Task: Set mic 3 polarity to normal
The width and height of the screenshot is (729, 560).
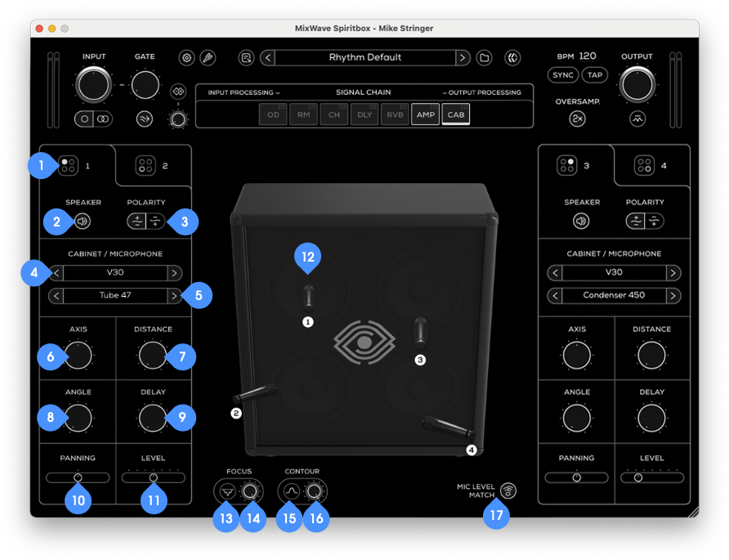Action: [x=635, y=221]
